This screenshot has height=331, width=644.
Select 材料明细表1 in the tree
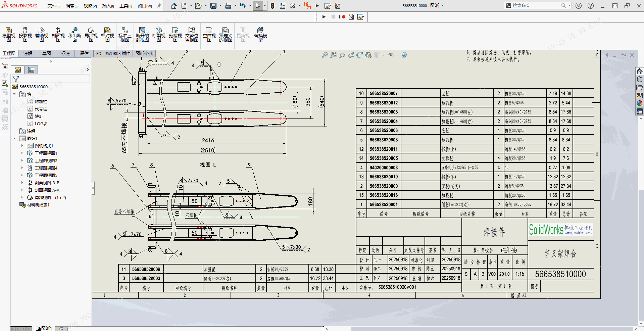(x=38, y=205)
